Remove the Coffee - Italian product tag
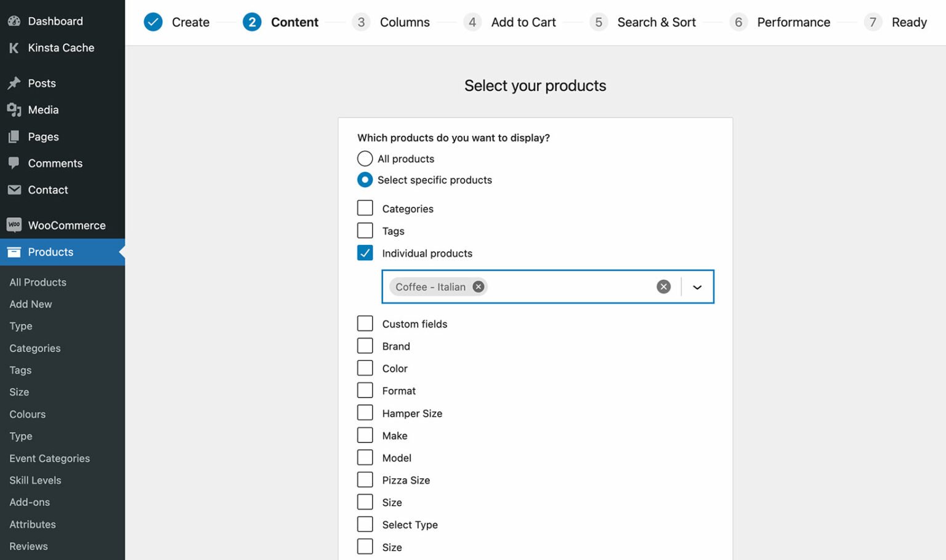 click(x=478, y=286)
